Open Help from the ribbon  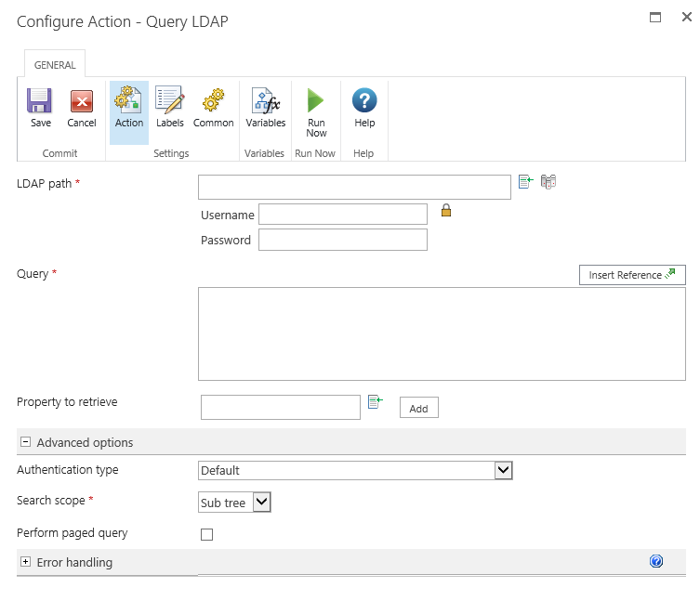click(364, 102)
